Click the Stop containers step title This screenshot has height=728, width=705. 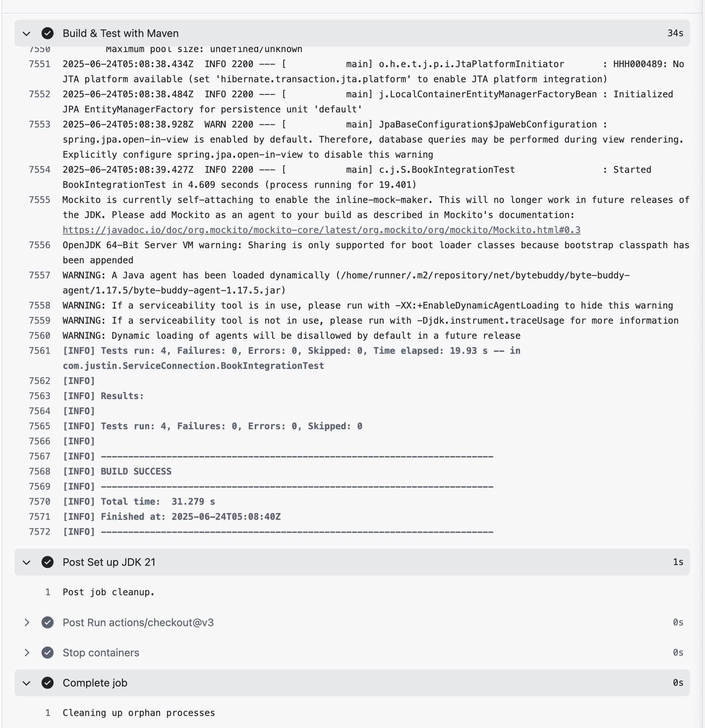(x=101, y=653)
